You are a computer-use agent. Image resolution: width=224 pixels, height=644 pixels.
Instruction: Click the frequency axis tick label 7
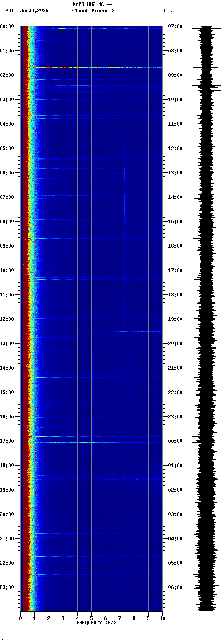[x=120, y=618]
